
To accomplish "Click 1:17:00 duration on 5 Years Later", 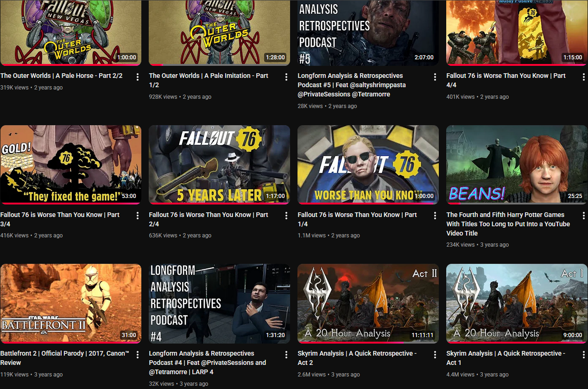I will pyautogui.click(x=275, y=196).
